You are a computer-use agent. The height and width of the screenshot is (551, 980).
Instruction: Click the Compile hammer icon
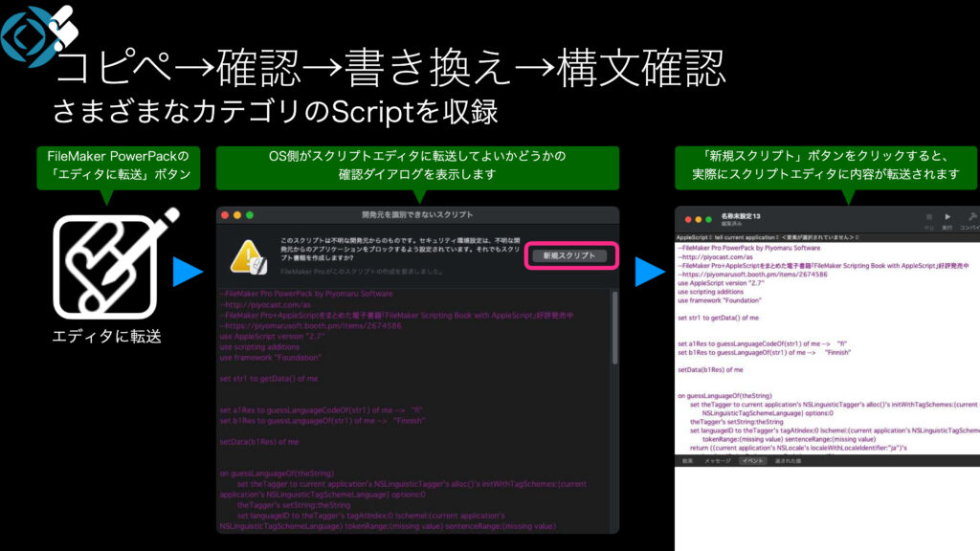[971, 218]
